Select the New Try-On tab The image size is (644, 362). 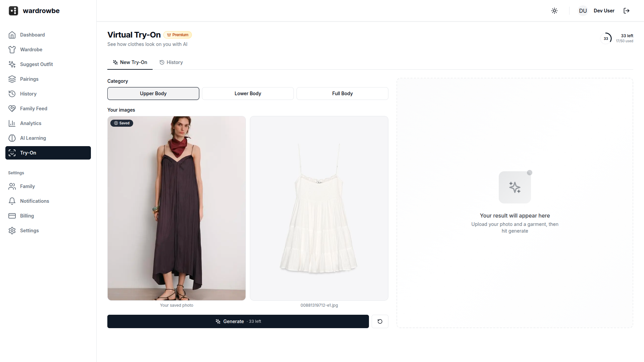tap(130, 62)
